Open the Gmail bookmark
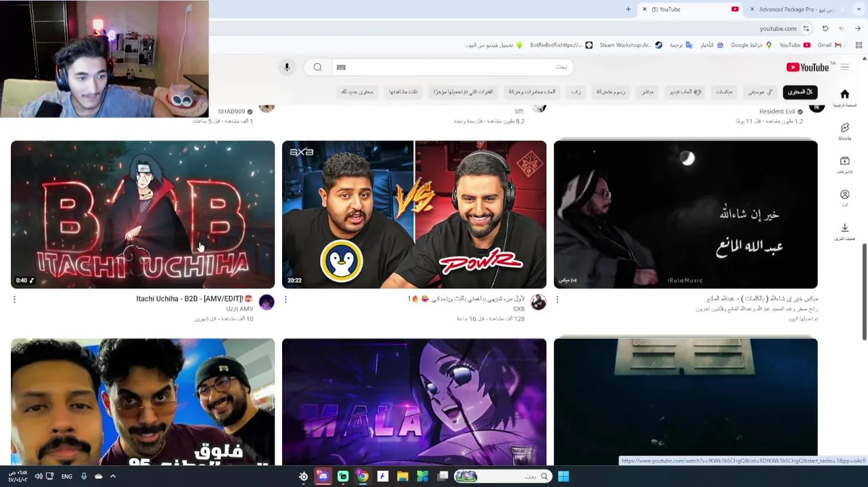This screenshot has height=487, width=868. tap(829, 45)
